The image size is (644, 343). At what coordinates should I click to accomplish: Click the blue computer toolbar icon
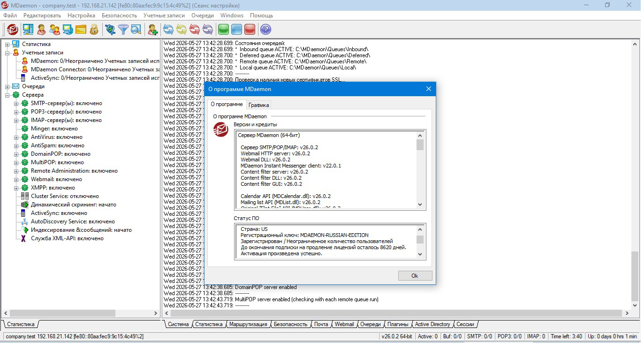(68, 30)
